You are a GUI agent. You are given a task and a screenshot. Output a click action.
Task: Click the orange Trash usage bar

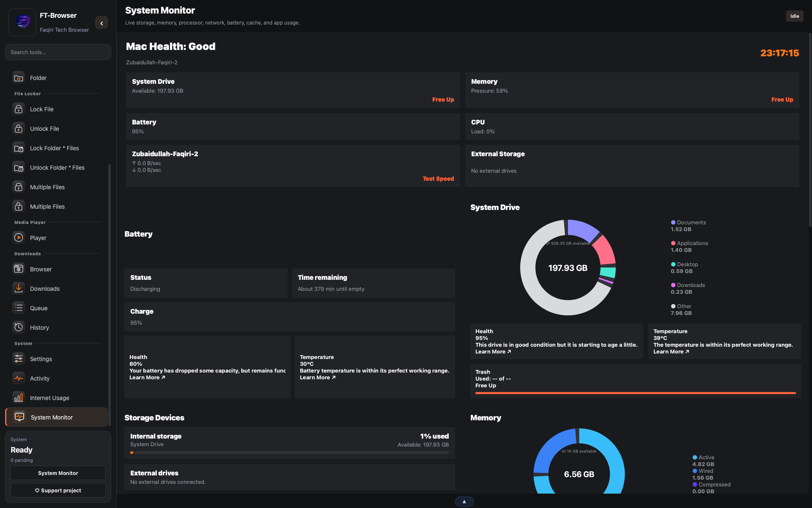(x=635, y=393)
